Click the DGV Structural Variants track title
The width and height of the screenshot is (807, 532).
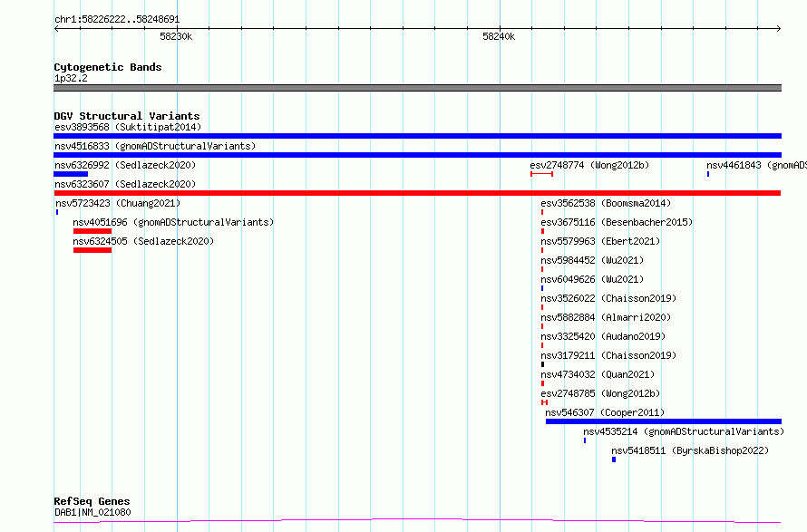tap(127, 116)
